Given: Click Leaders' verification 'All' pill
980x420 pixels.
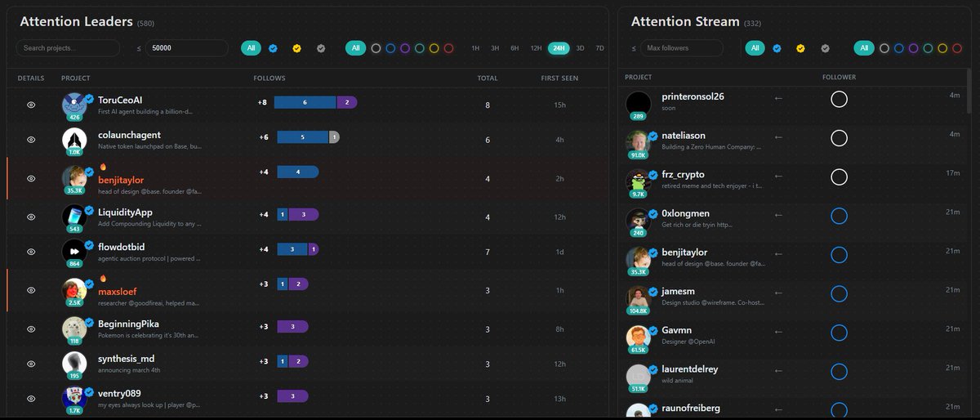Looking at the screenshot, I should (252, 48).
